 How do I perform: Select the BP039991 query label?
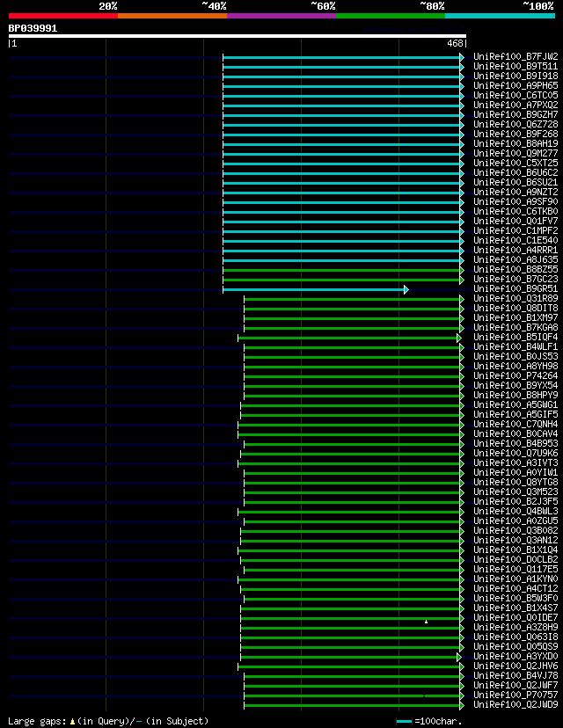tap(33, 28)
